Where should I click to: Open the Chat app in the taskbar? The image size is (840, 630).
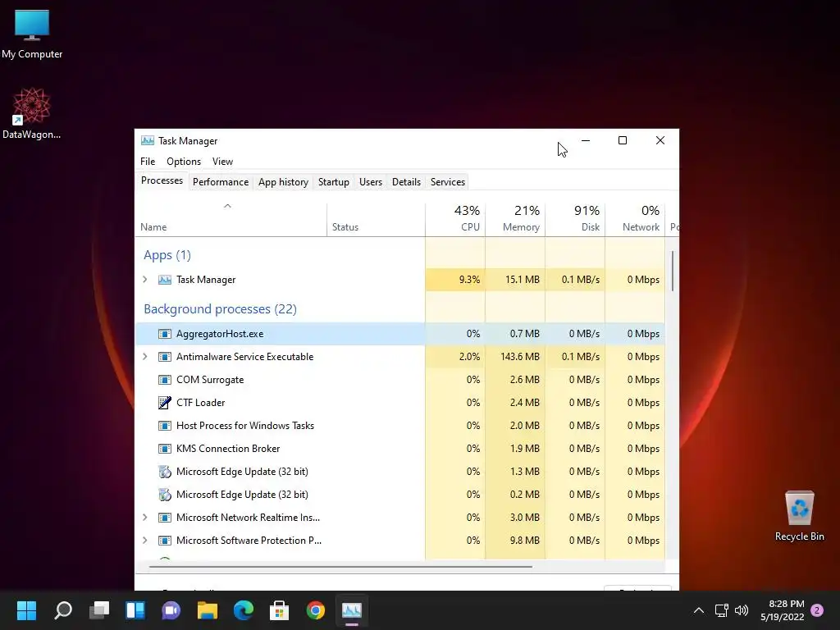pos(171,610)
